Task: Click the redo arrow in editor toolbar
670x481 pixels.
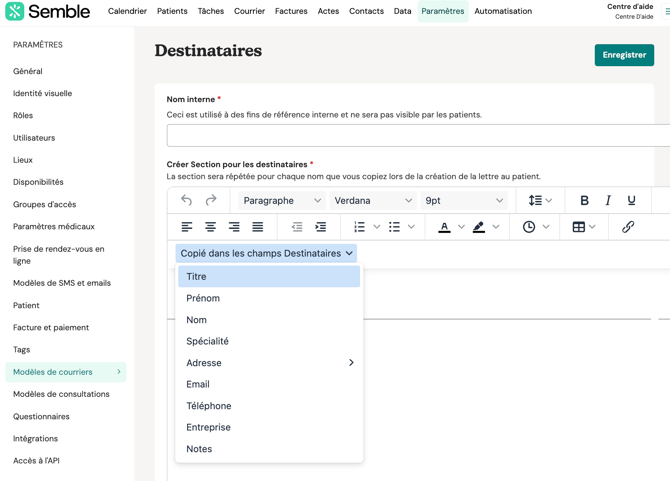Action: pyautogui.click(x=211, y=200)
